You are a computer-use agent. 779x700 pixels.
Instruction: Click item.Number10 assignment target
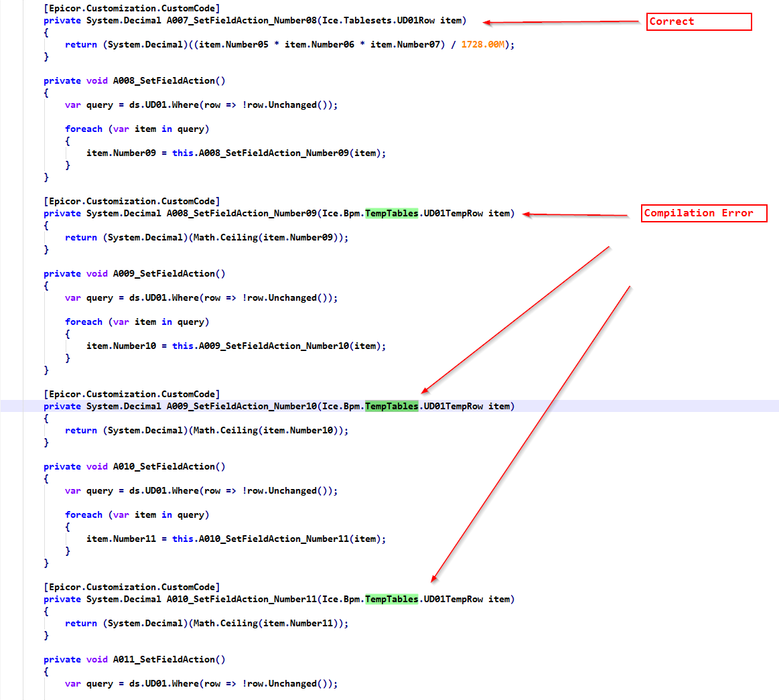point(121,346)
